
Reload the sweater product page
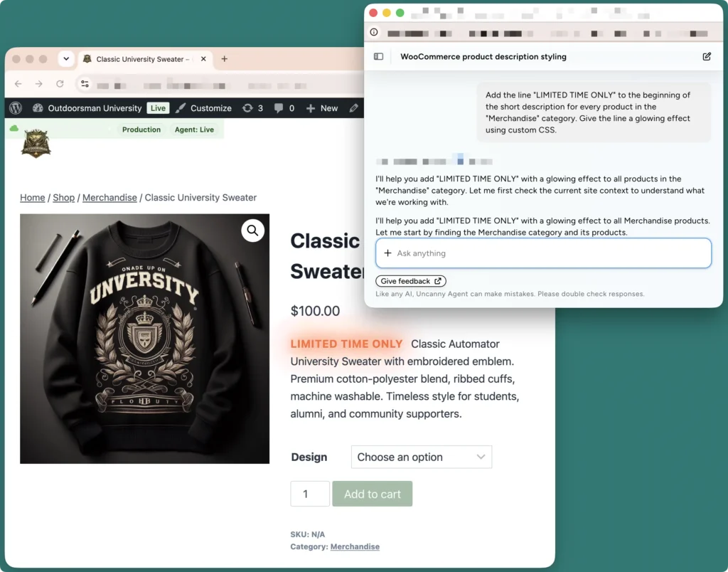coord(60,84)
